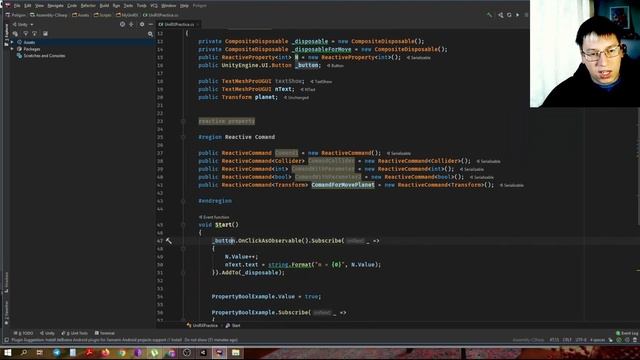Click taskbar search magnifier
The width and height of the screenshot is (640, 360).
point(24,353)
